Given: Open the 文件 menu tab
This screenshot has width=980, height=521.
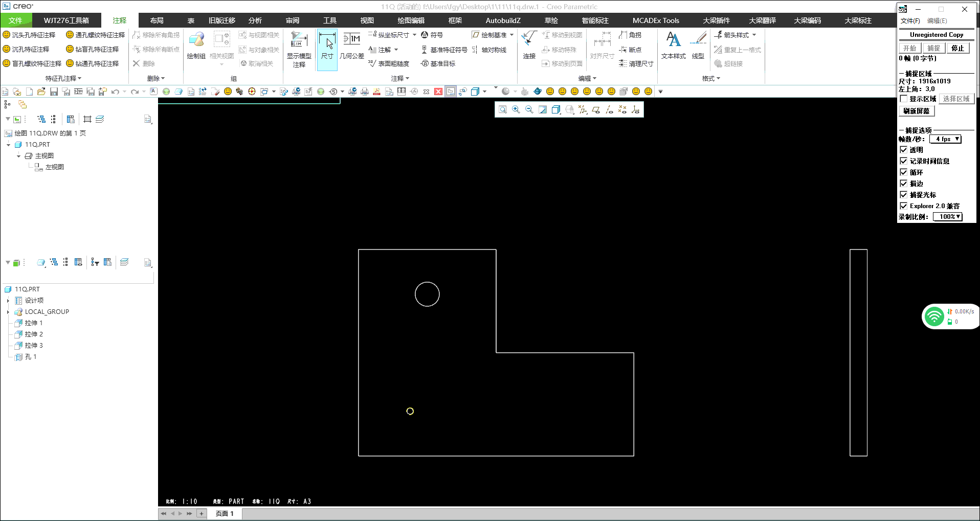Looking at the screenshot, I should [x=16, y=20].
